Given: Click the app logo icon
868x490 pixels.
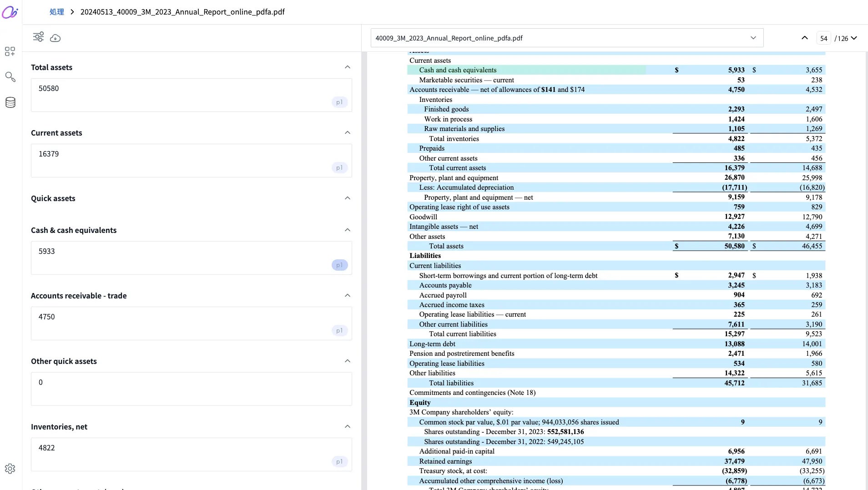Looking at the screenshot, I should coord(10,12).
